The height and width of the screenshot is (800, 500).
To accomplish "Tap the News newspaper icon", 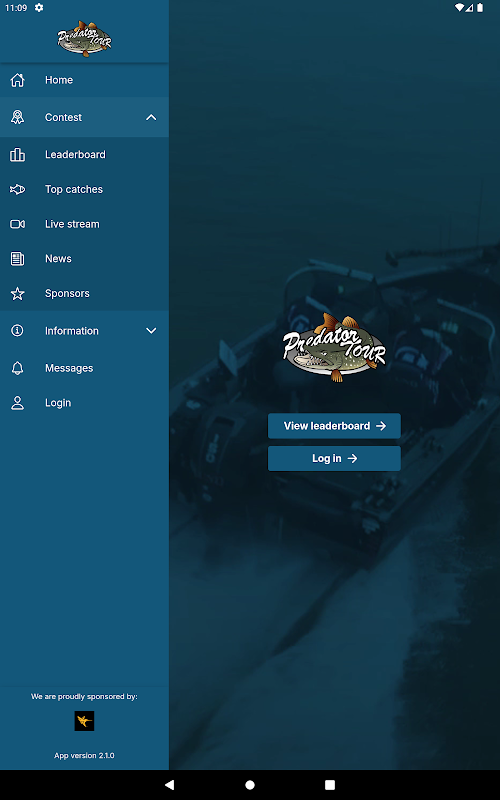I will point(17,259).
